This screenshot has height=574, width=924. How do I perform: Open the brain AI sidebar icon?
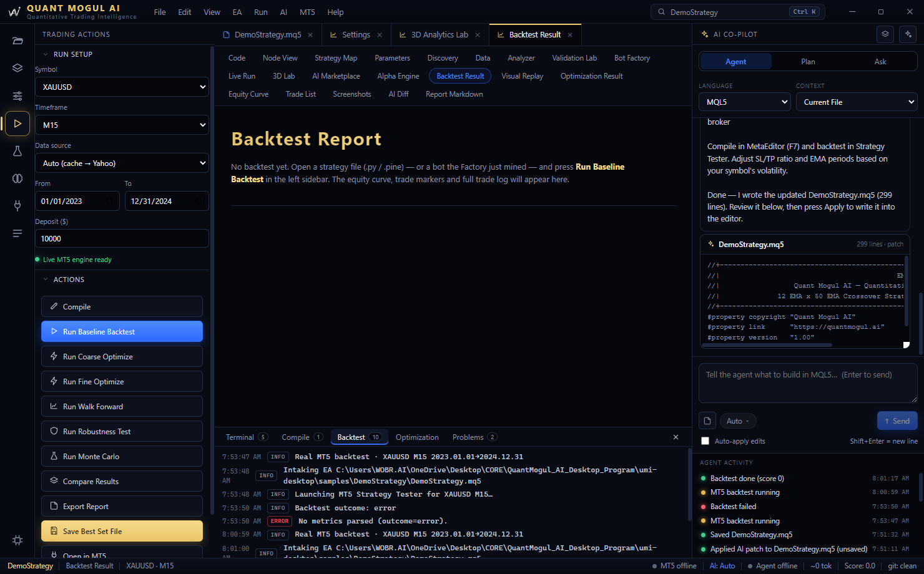[17, 178]
